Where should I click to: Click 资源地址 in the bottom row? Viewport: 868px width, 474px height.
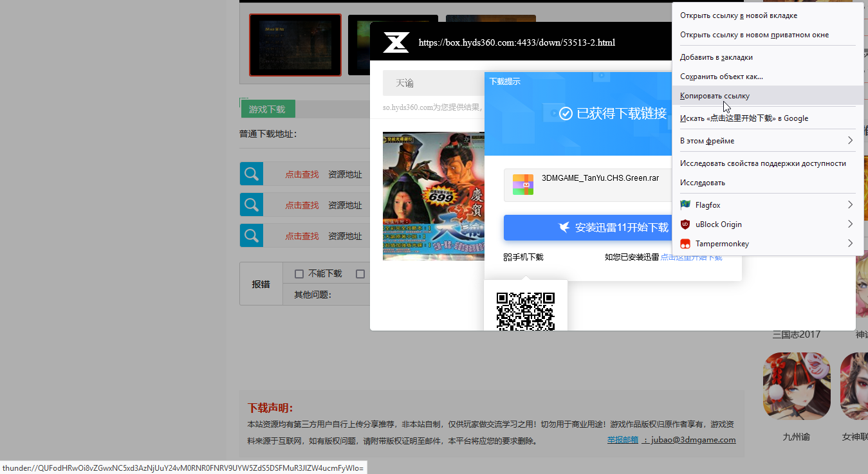[345, 236]
